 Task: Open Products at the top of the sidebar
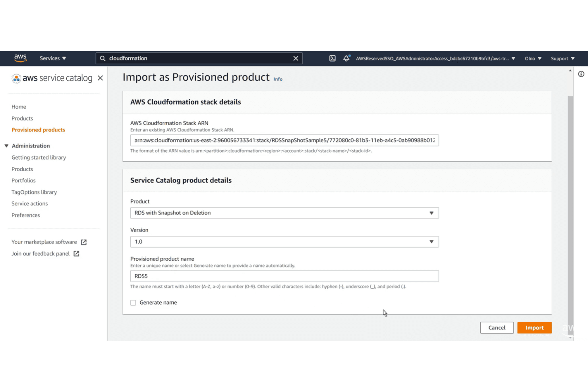[x=22, y=118]
